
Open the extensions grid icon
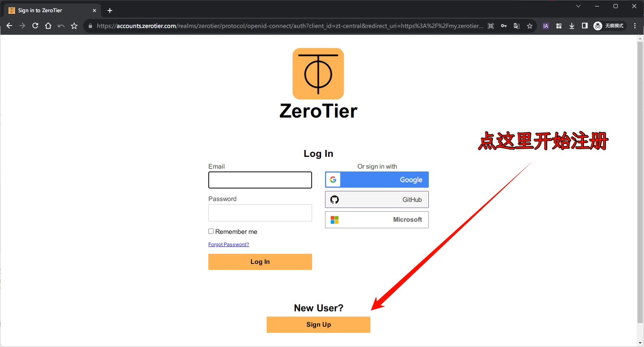559,26
